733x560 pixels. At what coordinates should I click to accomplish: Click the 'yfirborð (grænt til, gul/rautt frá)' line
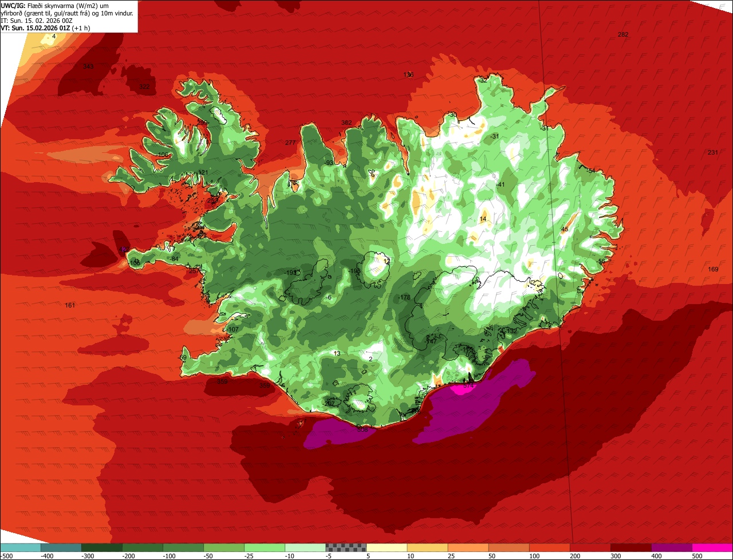tap(67, 13)
